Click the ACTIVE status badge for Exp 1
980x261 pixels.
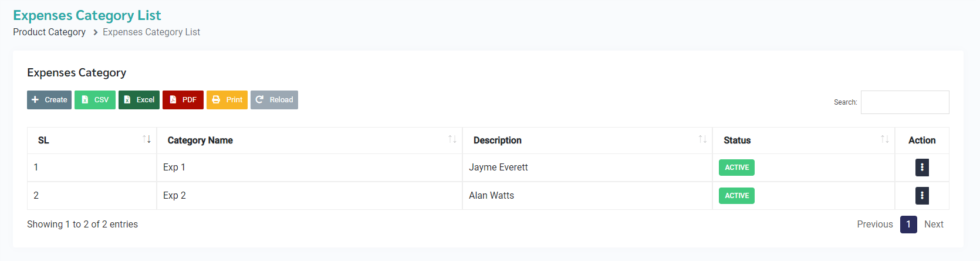point(736,168)
